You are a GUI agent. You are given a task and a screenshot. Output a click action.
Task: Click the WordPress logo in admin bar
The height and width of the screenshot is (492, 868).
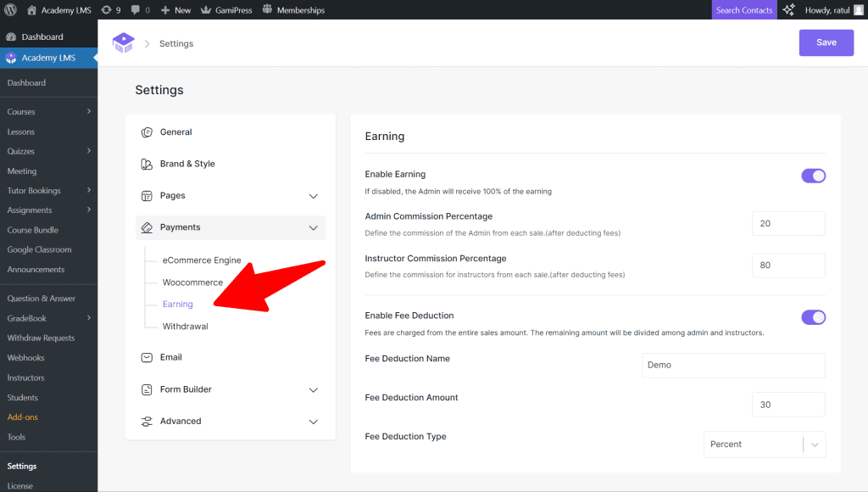10,10
